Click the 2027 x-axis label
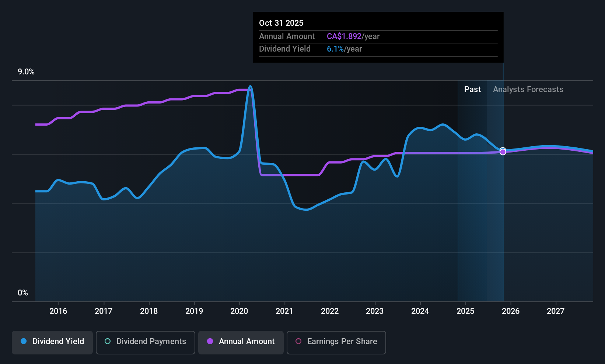 pyautogui.click(x=556, y=311)
